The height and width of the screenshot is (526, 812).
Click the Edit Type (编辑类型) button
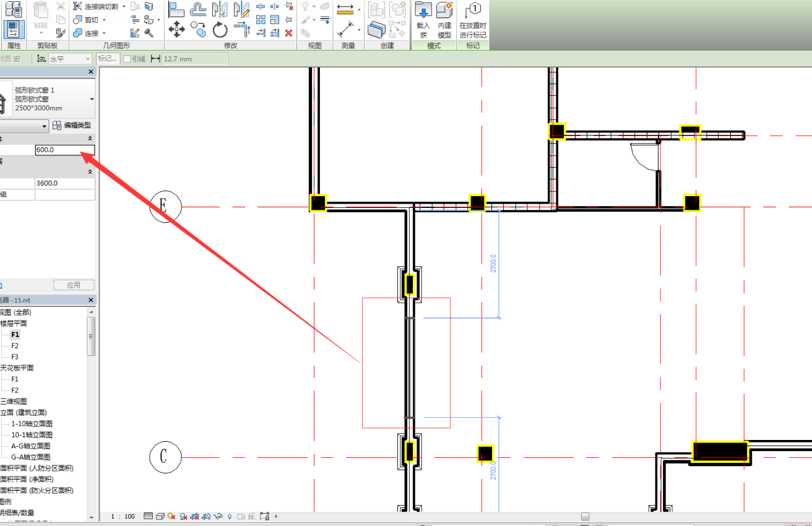(72, 126)
